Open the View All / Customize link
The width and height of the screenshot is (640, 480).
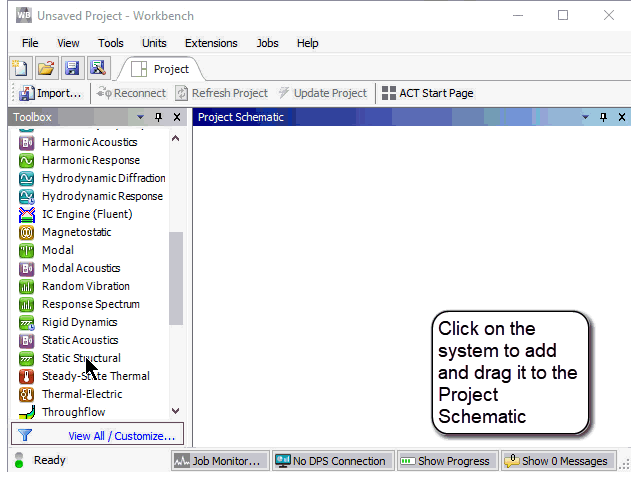[121, 435]
